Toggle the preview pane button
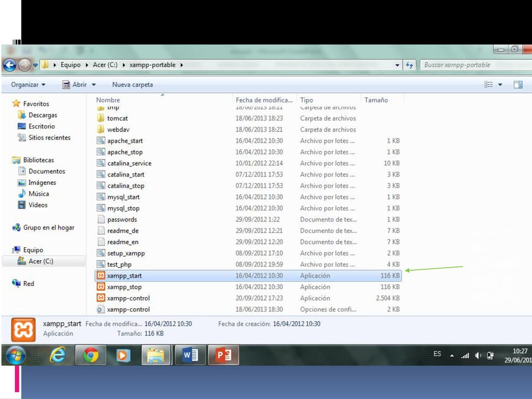Image resolution: width=532 pixels, height=399 pixels. (x=518, y=85)
